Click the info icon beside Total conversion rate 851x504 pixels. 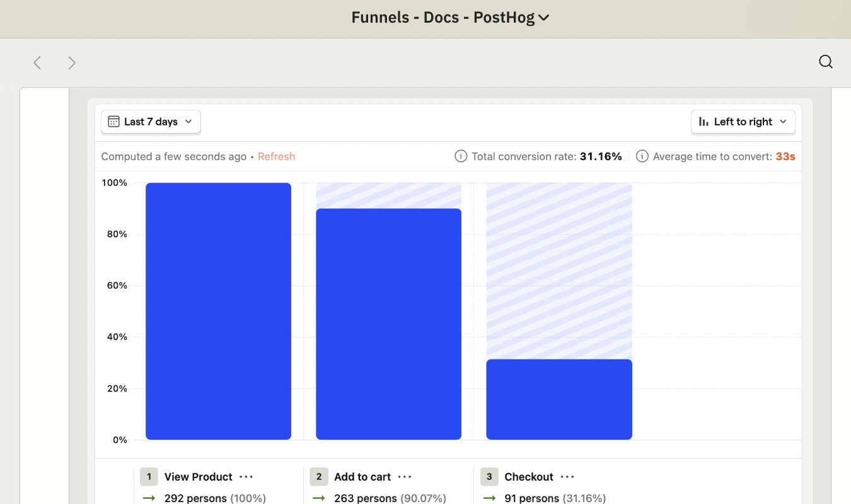(460, 156)
